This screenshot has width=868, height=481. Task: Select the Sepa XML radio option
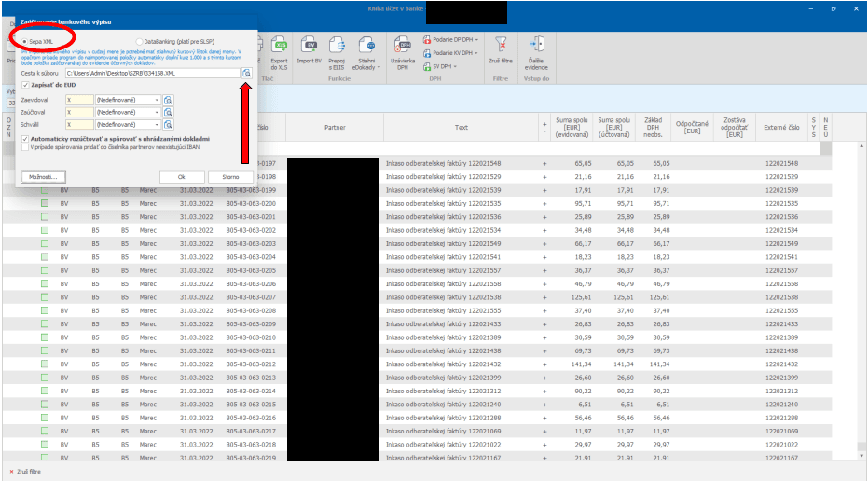[24, 42]
